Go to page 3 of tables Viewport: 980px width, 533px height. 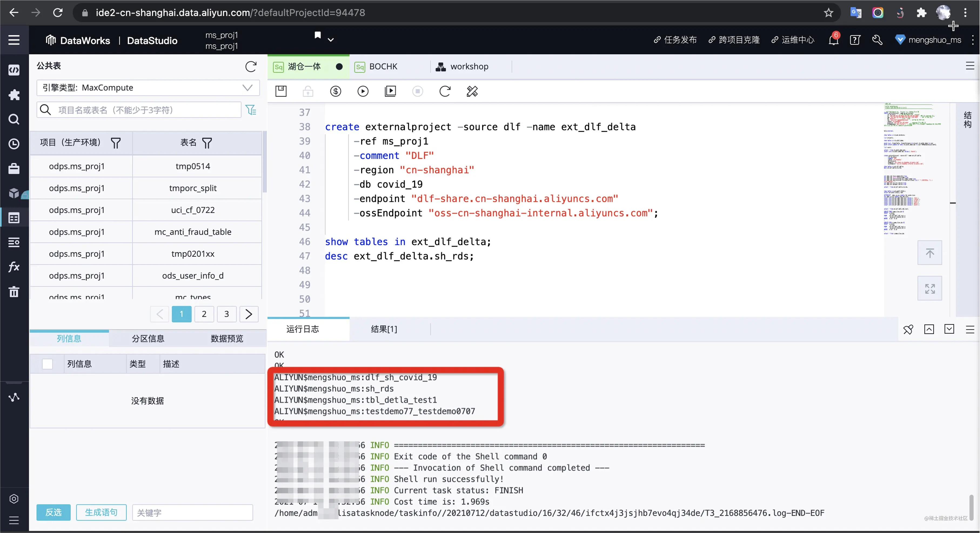point(227,314)
